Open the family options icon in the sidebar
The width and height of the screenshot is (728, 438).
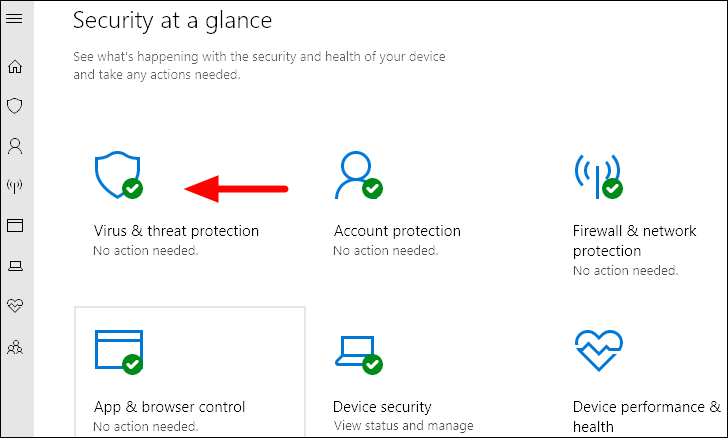[x=15, y=347]
